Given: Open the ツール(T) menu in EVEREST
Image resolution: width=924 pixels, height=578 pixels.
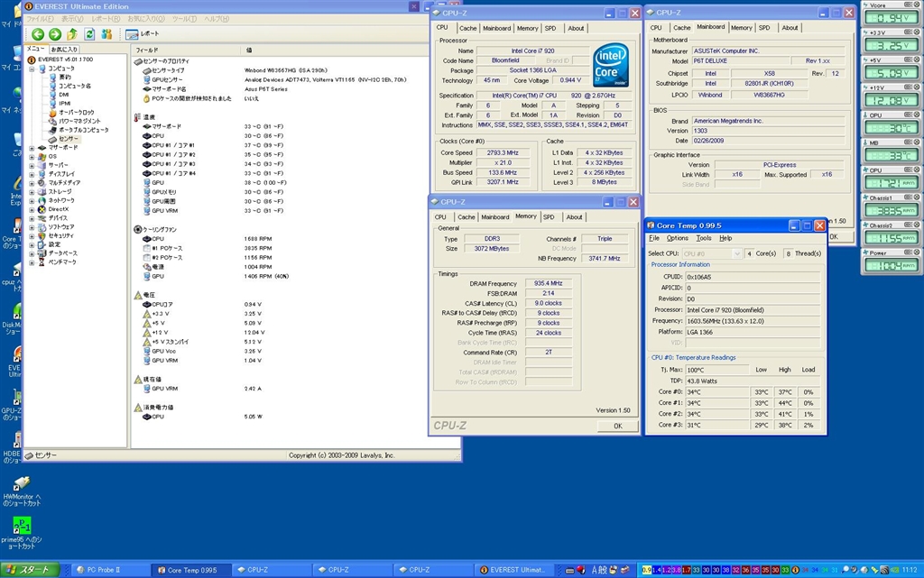Looking at the screenshot, I should (x=183, y=19).
